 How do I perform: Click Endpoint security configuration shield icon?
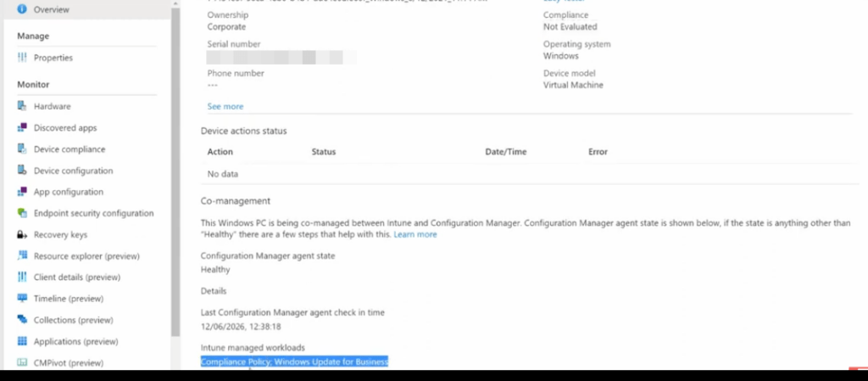pos(22,213)
